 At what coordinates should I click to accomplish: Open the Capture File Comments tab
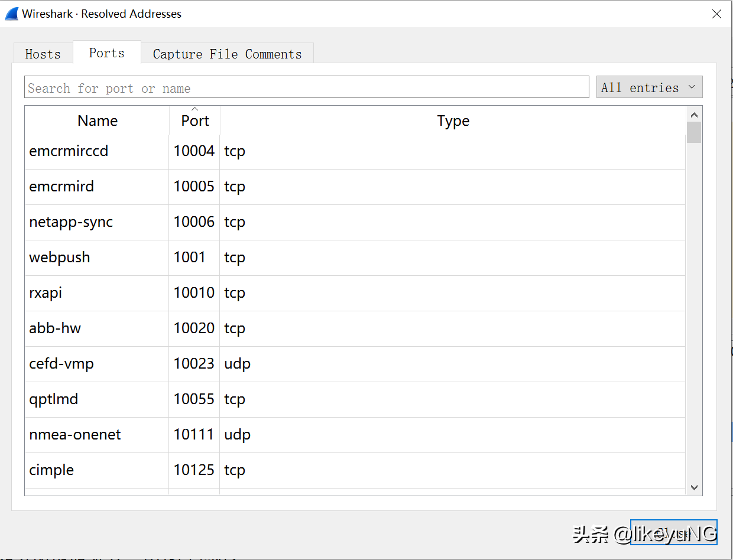[x=227, y=54]
